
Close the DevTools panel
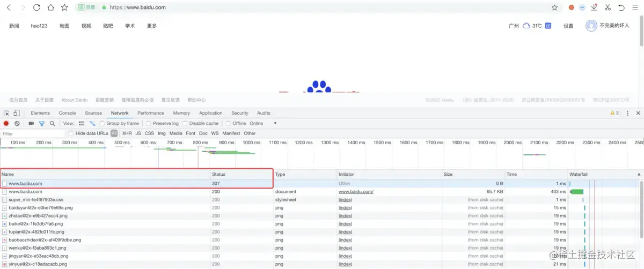click(638, 113)
